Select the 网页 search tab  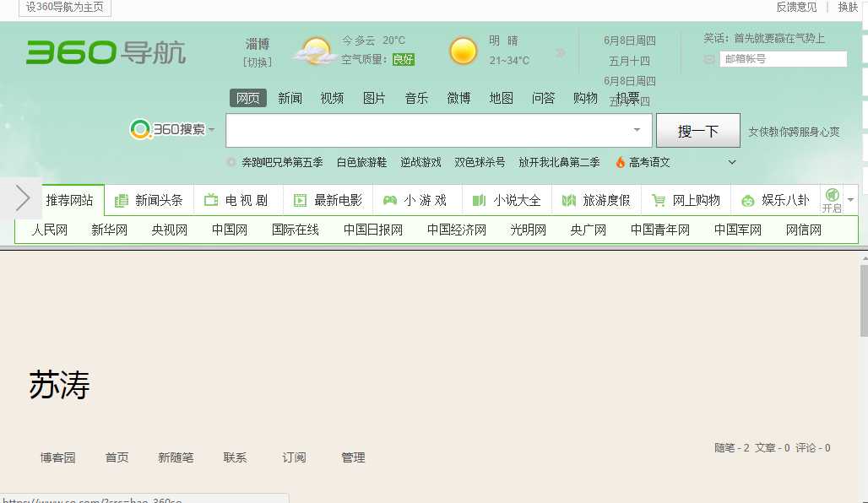(x=248, y=98)
